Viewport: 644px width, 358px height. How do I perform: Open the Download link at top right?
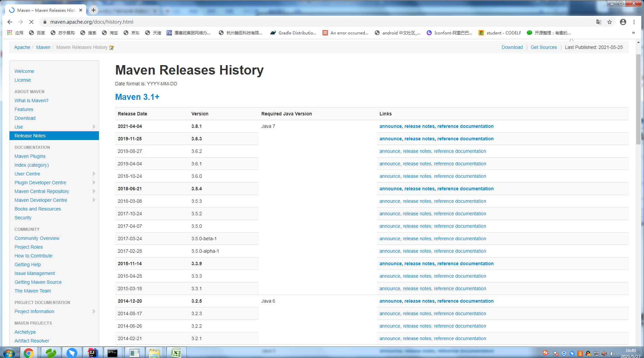click(x=512, y=47)
